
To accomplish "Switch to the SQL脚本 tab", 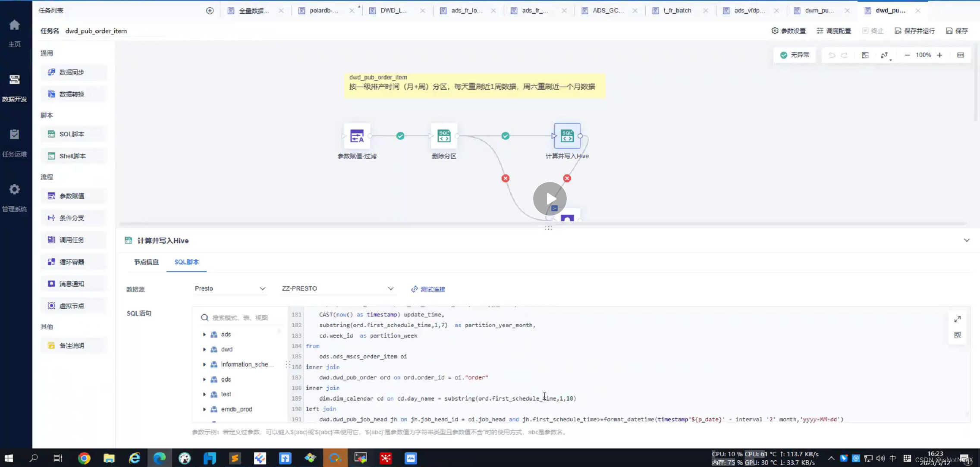I will 187,262.
